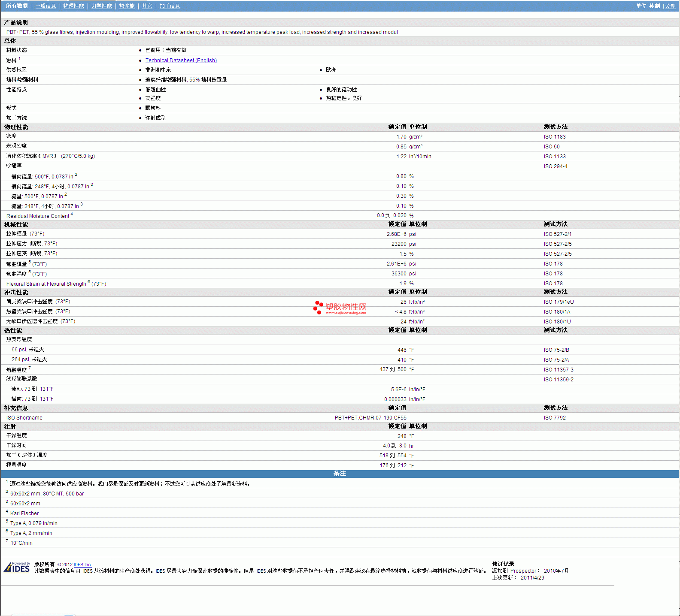Click test method ISO 75-2/B
The height and width of the screenshot is (616, 680).
[x=556, y=350]
